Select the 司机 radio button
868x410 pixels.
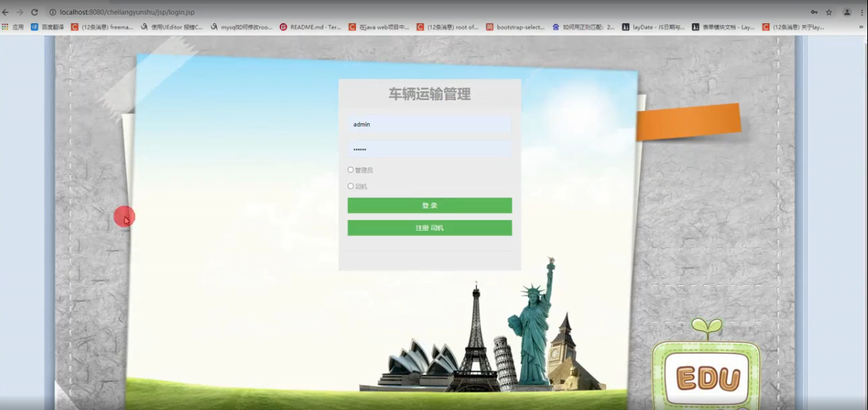click(350, 186)
